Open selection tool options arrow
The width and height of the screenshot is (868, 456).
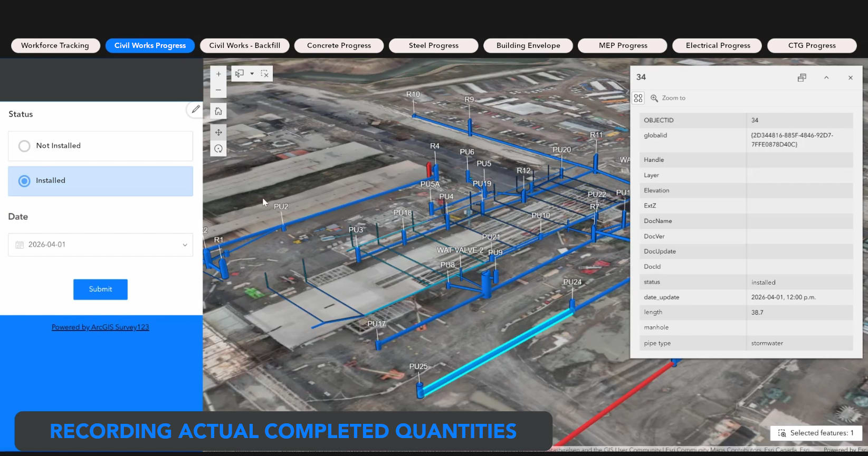click(x=252, y=74)
